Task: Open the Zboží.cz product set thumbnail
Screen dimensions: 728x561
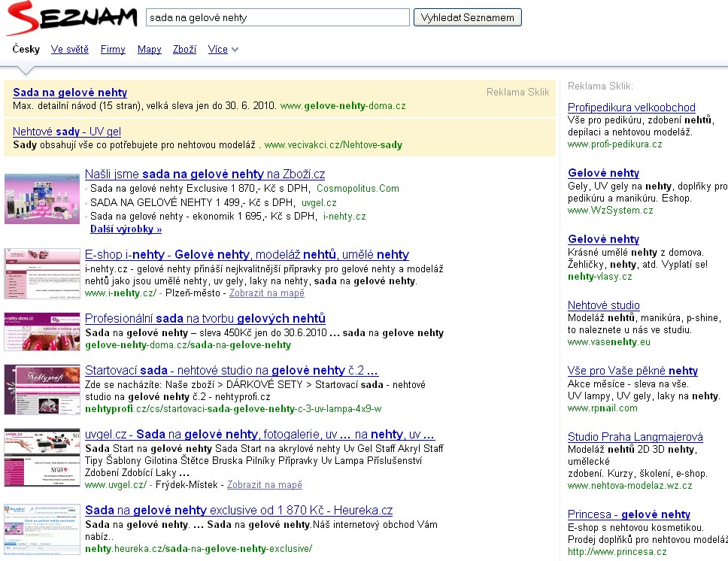Action: tap(42, 199)
